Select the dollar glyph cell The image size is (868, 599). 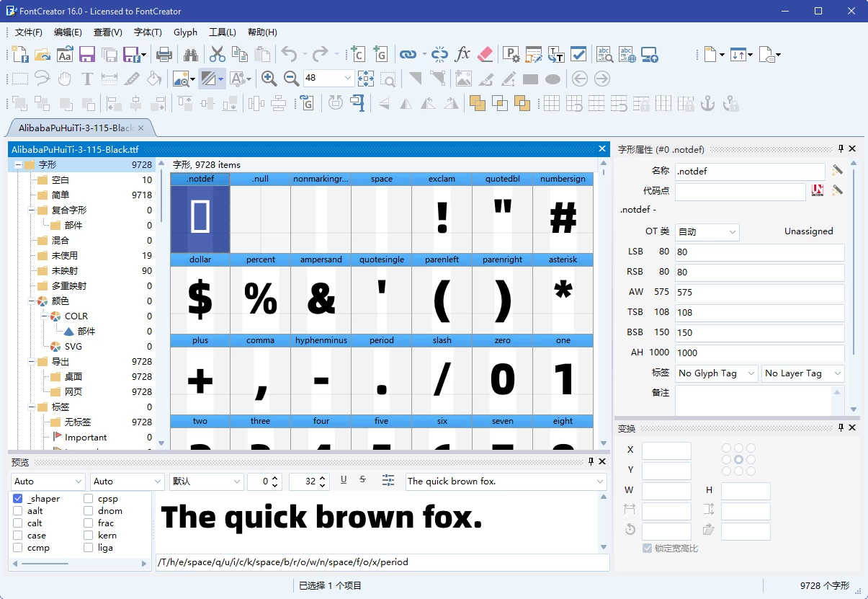(x=200, y=293)
